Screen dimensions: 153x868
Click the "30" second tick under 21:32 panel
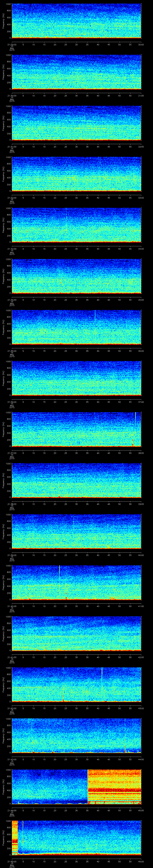point(76,198)
